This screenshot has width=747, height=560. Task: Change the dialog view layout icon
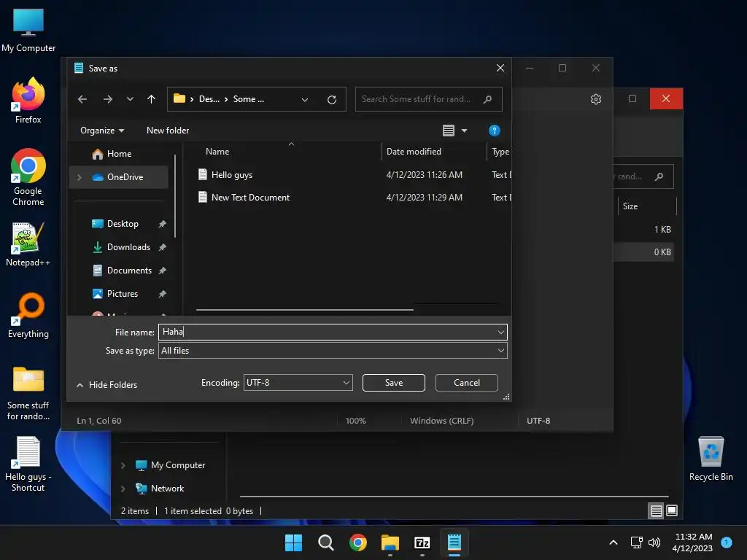[449, 131]
